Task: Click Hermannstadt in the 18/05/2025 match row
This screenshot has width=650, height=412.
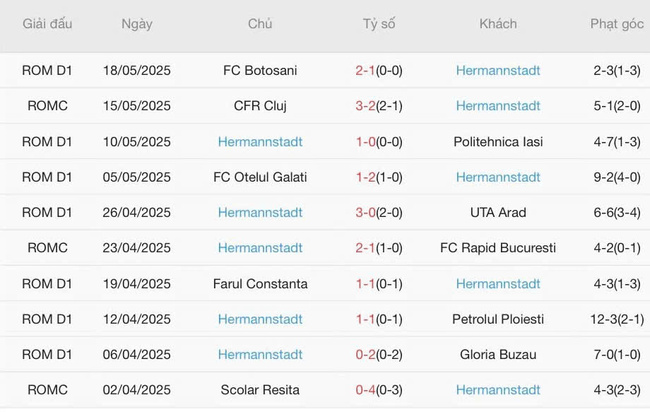Action: pyautogui.click(x=498, y=70)
